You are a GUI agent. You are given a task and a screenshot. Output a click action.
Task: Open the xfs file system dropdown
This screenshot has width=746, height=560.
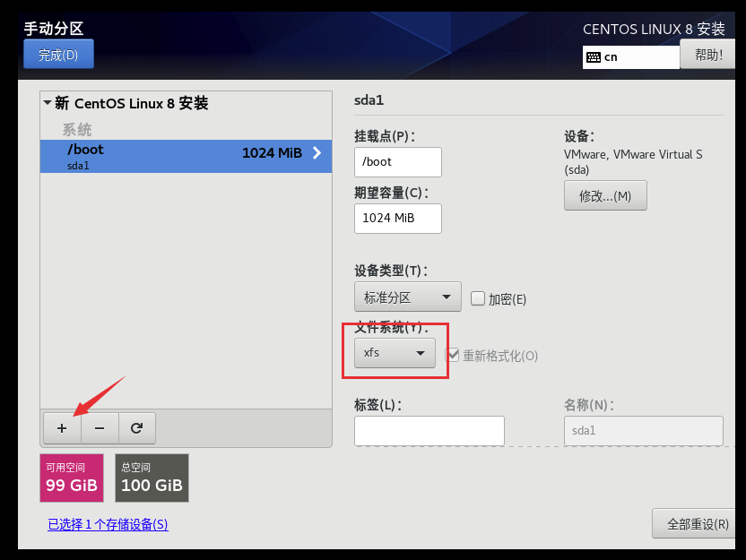(395, 353)
